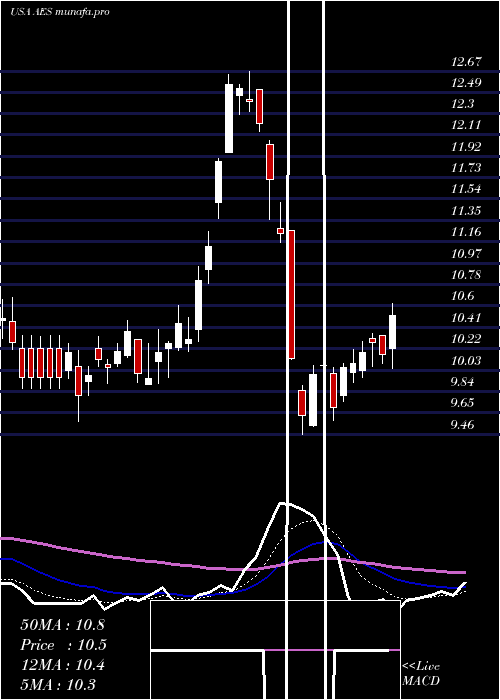Click the tall red candle dropping to 10.1
500x700 pixels.
click(292, 294)
